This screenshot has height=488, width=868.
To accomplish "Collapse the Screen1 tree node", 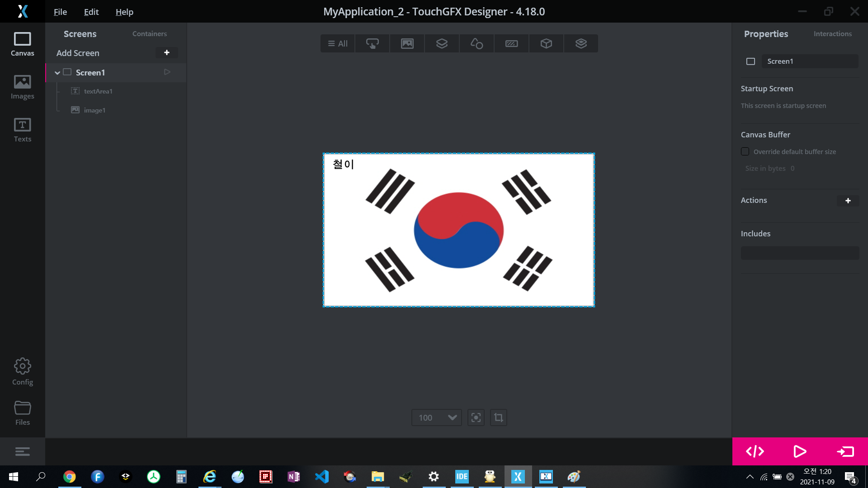I will pos(57,73).
